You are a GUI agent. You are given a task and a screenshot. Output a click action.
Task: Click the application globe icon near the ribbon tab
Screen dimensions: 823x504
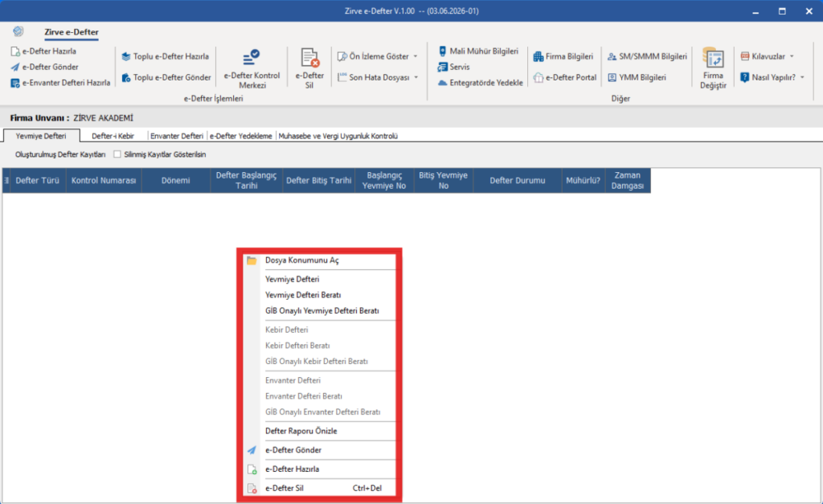point(18,31)
